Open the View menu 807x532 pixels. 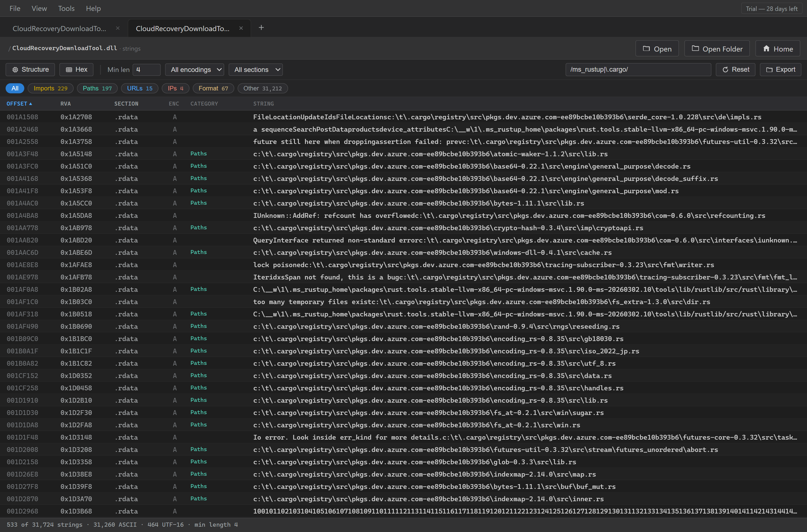point(40,8)
